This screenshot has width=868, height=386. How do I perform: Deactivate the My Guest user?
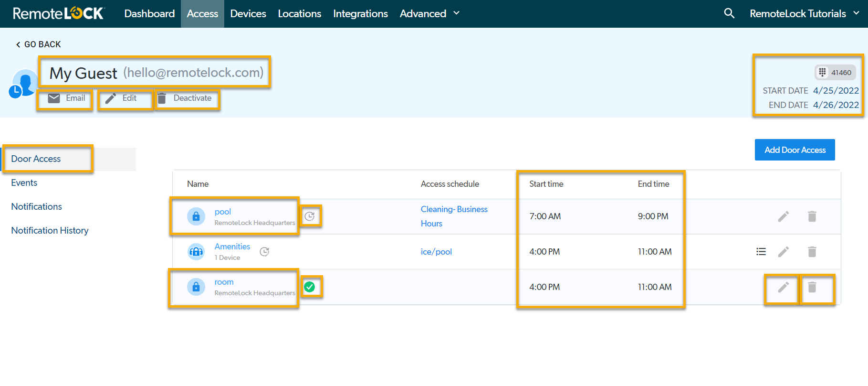[186, 98]
